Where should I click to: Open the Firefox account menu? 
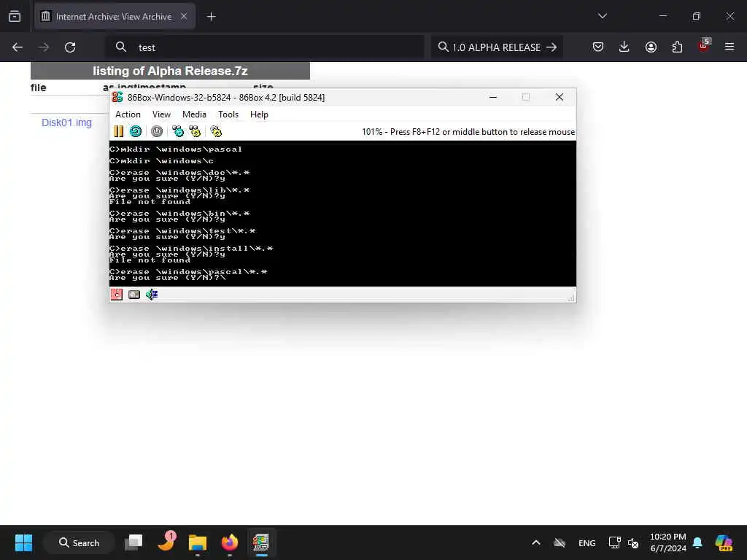coord(651,47)
